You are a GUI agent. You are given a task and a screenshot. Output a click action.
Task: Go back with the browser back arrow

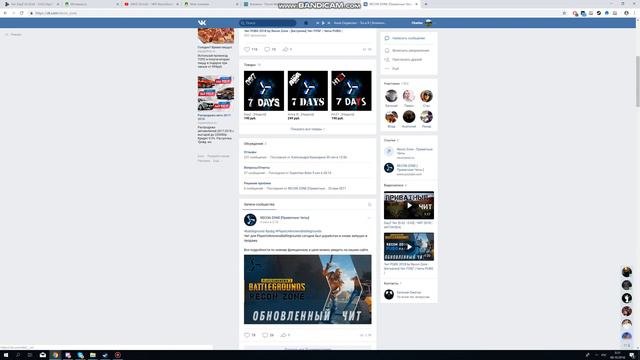(x=5, y=13)
